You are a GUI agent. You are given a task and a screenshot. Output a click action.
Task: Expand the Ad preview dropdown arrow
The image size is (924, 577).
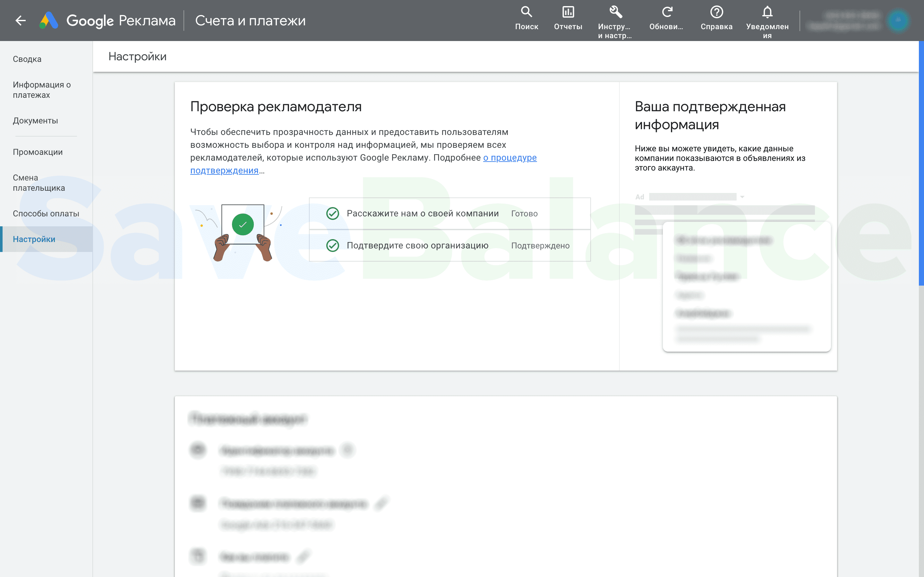(742, 197)
